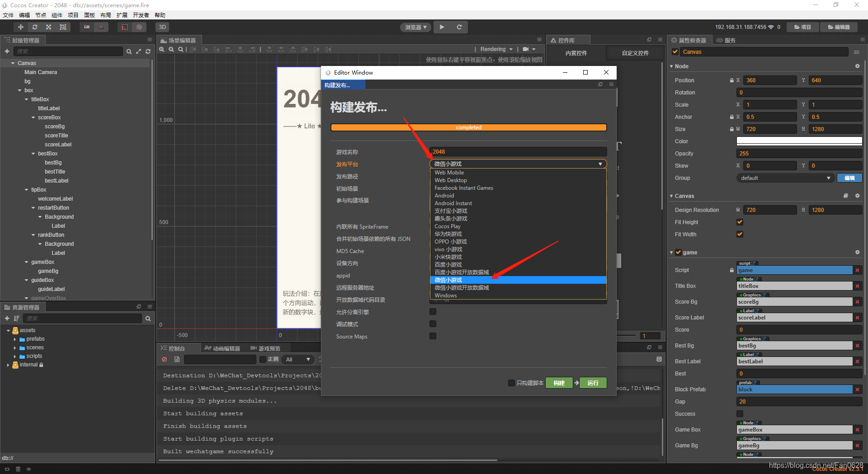Switch to the game preview tab
The image size is (868, 474).
265,348
